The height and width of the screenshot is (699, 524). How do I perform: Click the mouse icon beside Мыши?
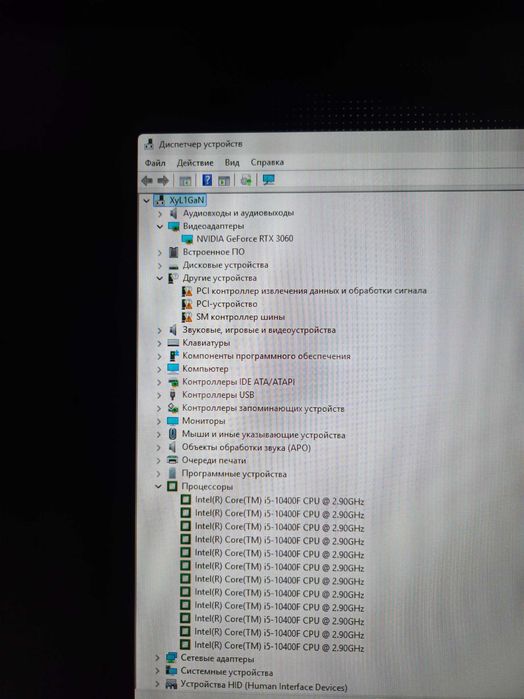click(173, 434)
